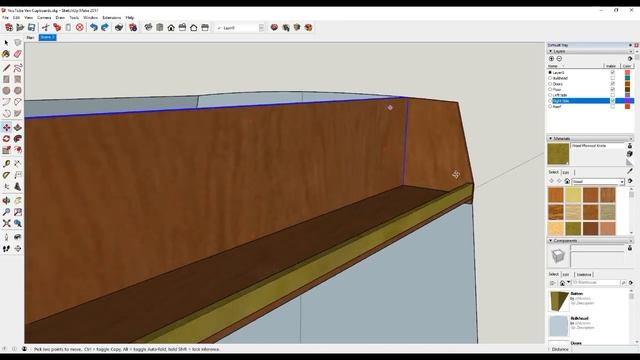Switch to the Scene 3 tab
Image resolution: width=640 pixels, height=360 pixels.
(47, 37)
